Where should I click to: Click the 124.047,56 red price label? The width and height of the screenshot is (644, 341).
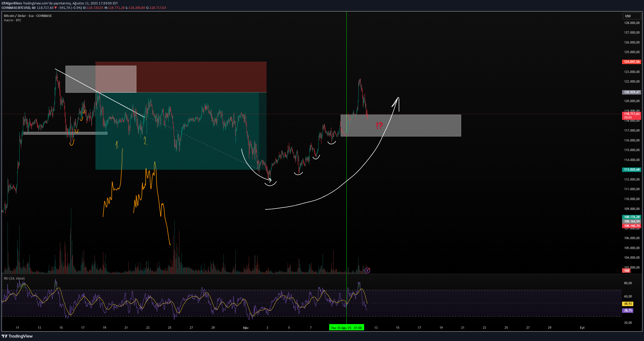[x=631, y=62]
